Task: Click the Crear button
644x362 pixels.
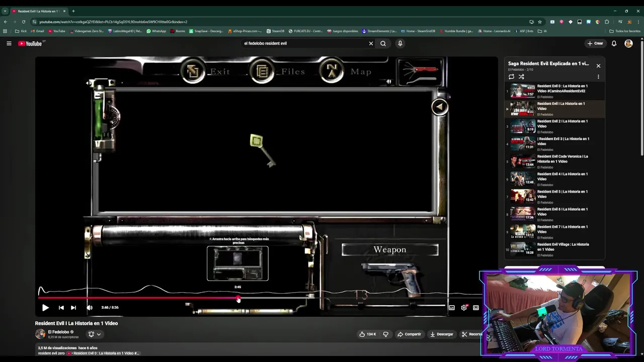Action: [595, 43]
